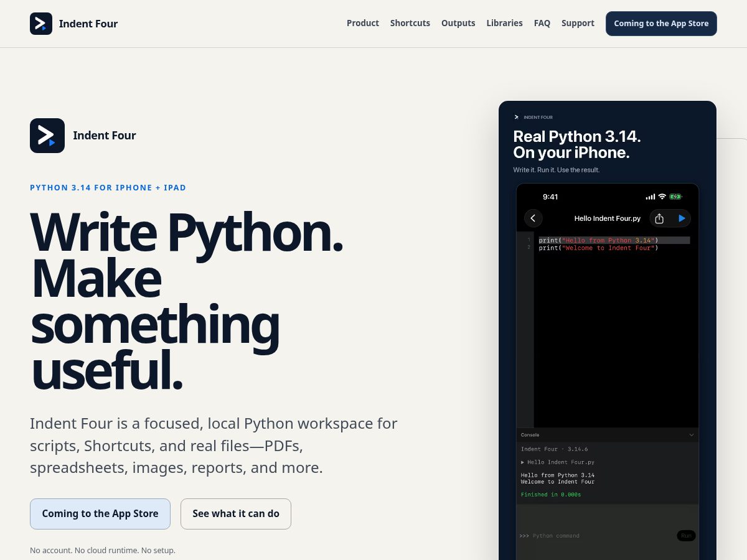Click 'PYTHON 3.14 FOR IPHONE + IPAD' tagline

tap(108, 187)
